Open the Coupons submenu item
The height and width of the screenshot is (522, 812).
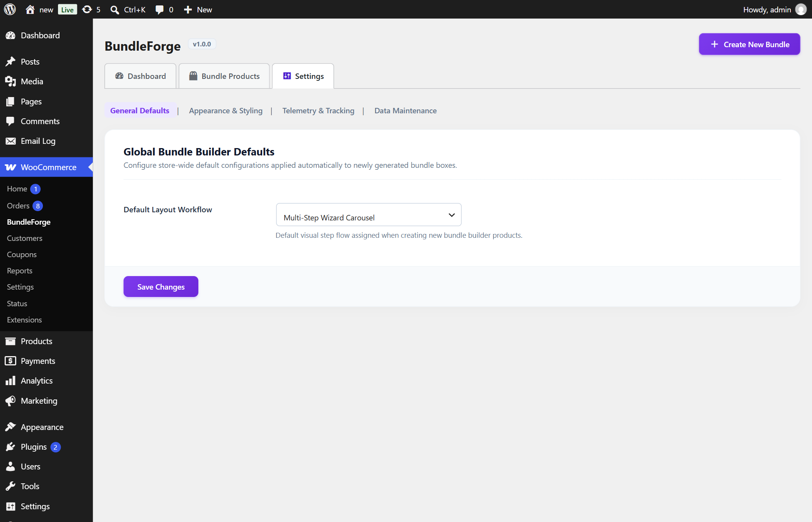22,254
